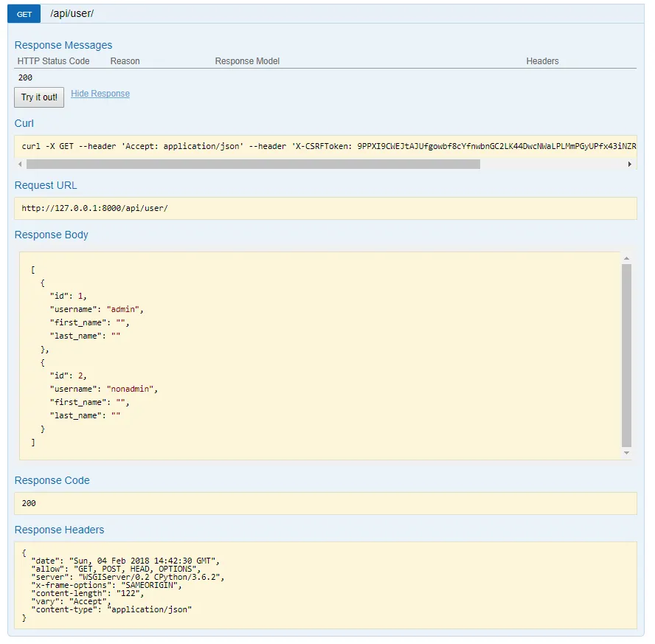Click the Response Model column header
Image resolution: width=655 pixels, height=644 pixels.
(247, 61)
